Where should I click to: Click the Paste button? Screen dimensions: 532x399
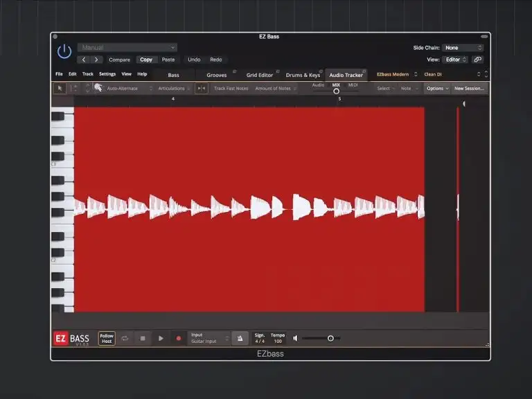click(168, 60)
